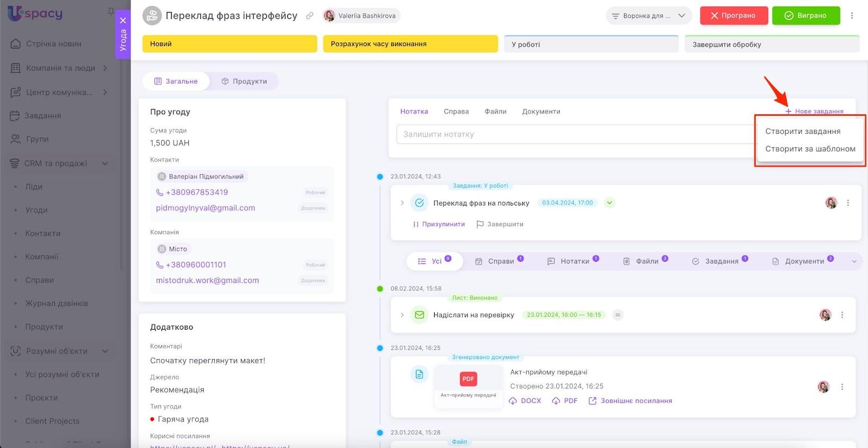Viewport: 868px width, 448px height.
Task: Click the phone icon next to +380967853419
Action: point(159,193)
